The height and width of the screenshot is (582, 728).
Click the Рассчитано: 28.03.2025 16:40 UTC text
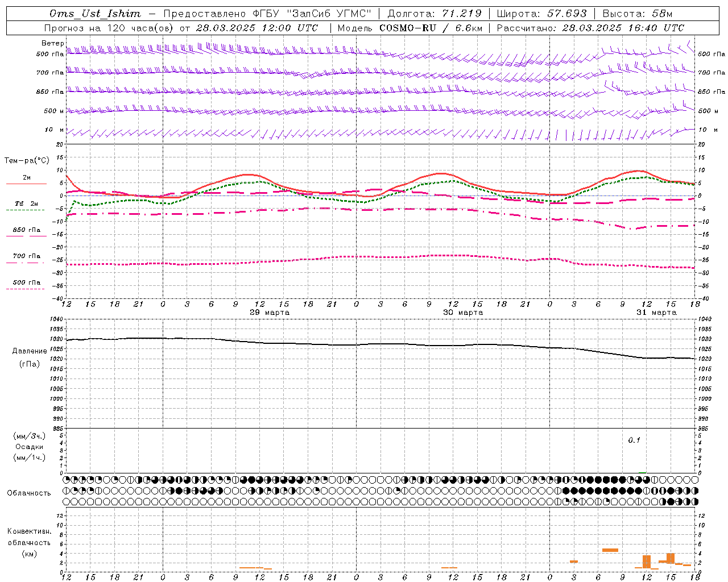[590, 28]
